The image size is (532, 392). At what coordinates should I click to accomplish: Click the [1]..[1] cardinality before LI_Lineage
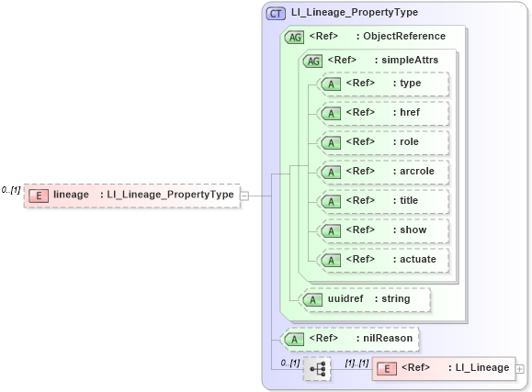click(357, 363)
